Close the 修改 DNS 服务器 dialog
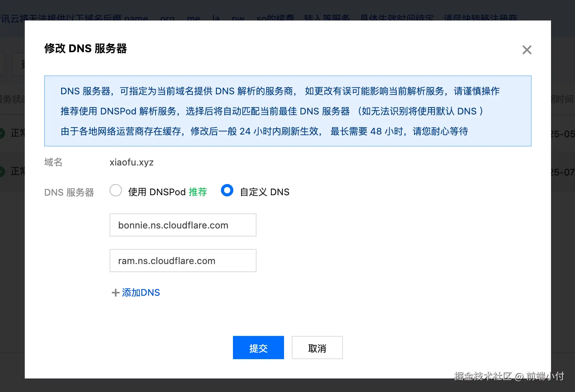Viewport: 575px width, 392px height. pyautogui.click(x=527, y=50)
